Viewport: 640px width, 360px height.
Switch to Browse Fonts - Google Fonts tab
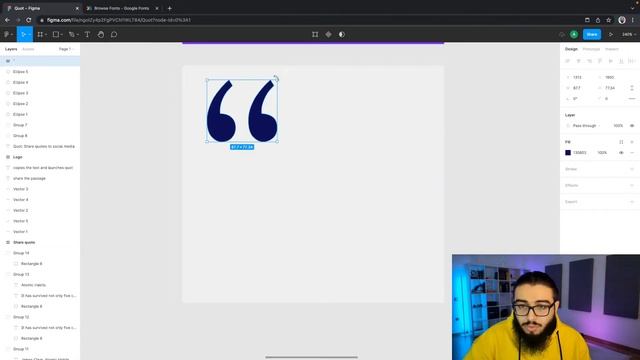[122, 8]
